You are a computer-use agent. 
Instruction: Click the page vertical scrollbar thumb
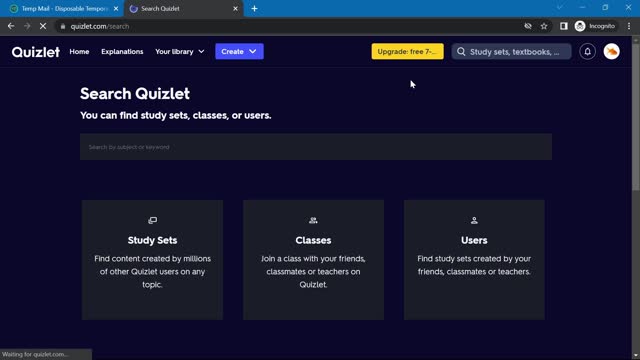(x=636, y=116)
